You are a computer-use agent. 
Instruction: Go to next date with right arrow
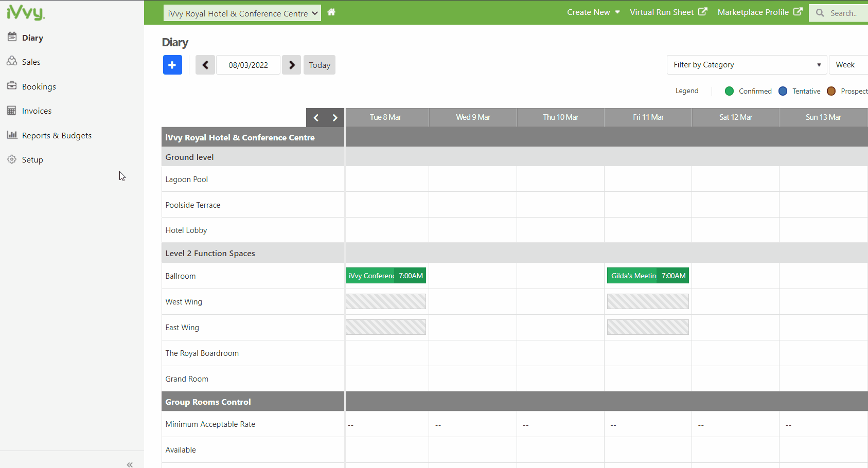pos(292,65)
